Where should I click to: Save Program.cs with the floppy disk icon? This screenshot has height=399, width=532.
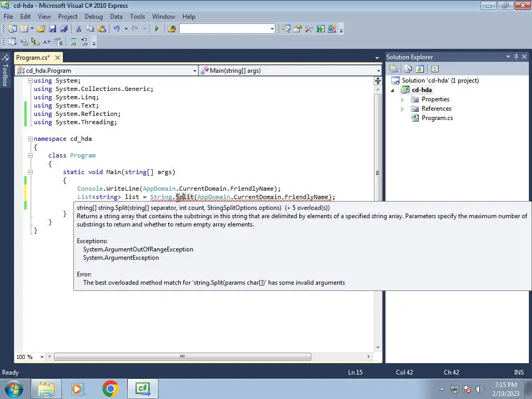(x=52, y=29)
